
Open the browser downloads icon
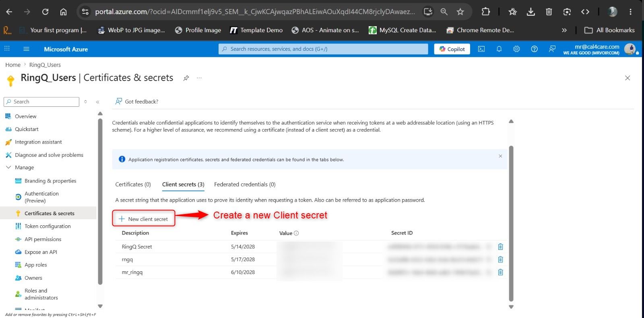pyautogui.click(x=530, y=12)
